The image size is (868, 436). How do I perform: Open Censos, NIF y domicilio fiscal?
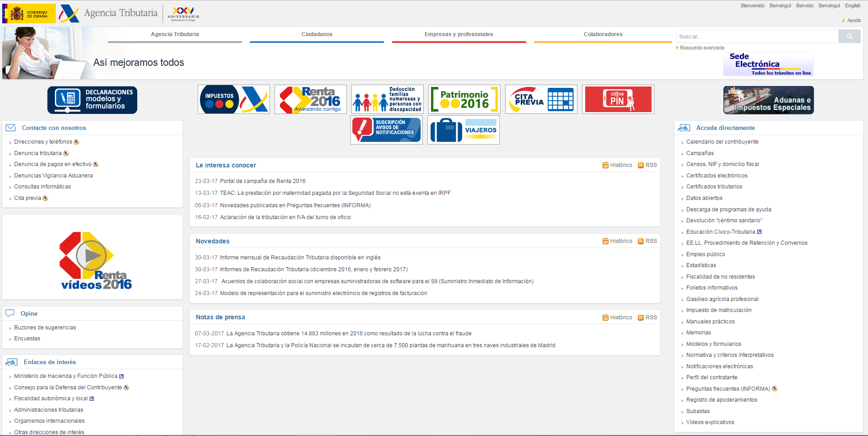722,164
